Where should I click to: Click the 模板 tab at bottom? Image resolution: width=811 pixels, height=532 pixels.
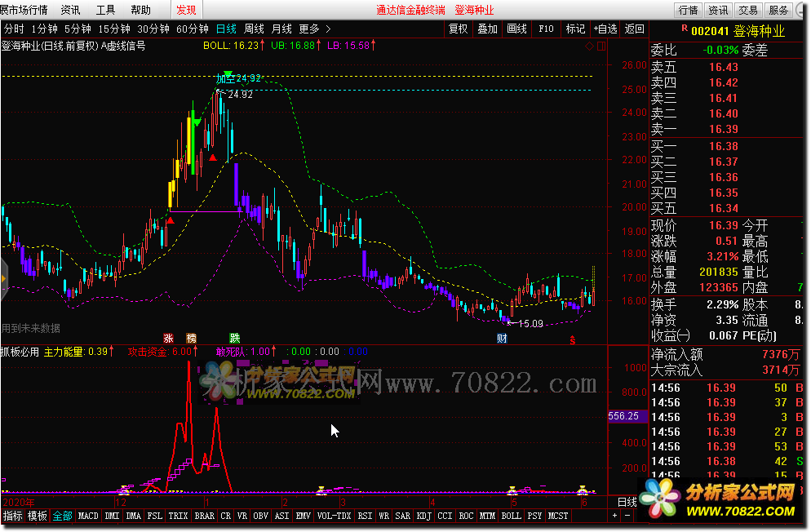point(38,516)
